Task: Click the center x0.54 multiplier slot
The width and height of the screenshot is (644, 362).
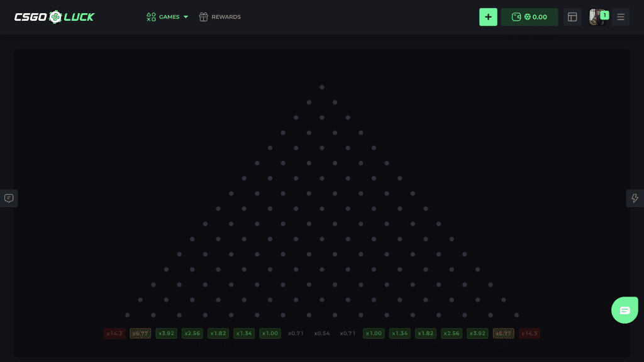Action: 322,333
